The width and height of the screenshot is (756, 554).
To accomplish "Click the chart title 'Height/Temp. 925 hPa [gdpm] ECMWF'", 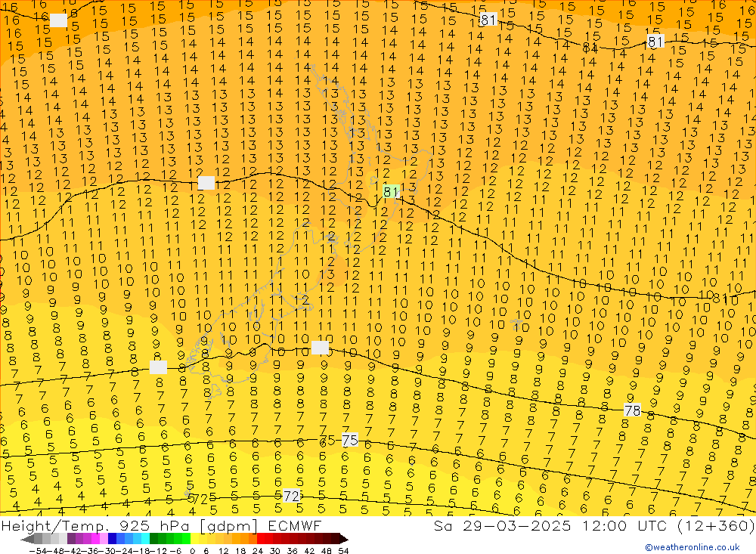I will (161, 525).
